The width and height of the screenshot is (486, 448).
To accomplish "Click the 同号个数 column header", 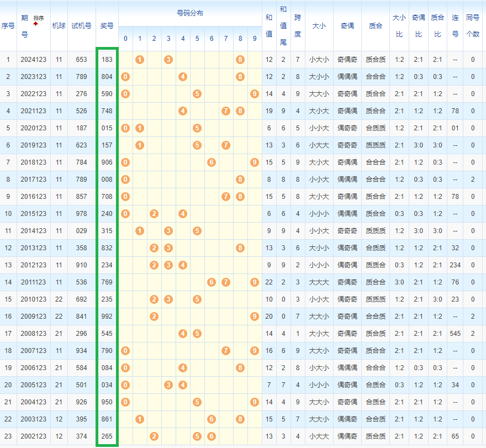I will 473,26.
